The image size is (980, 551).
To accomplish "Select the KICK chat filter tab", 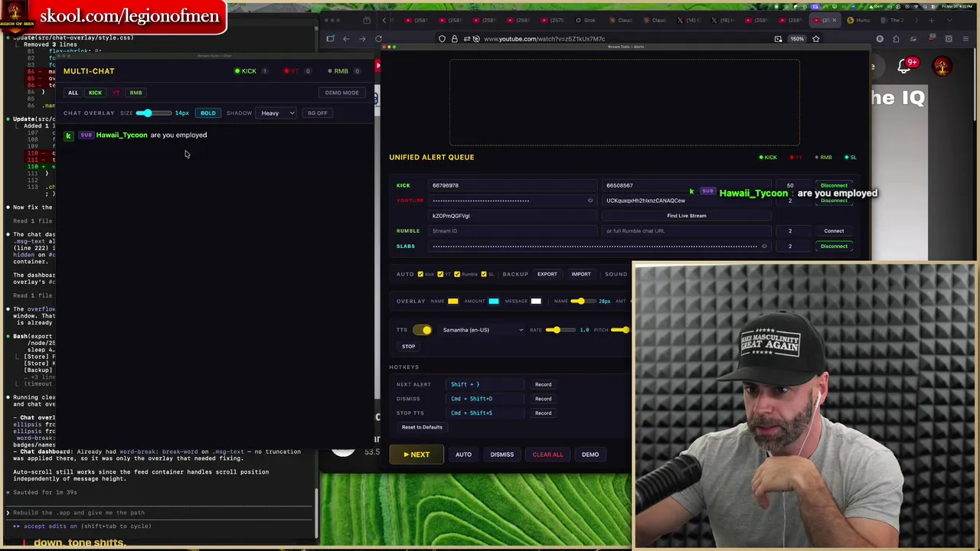I will (95, 93).
